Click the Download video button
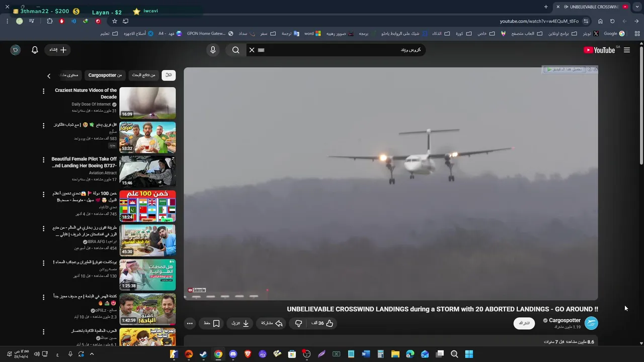Screen dimensions: 644x362 [240, 323]
